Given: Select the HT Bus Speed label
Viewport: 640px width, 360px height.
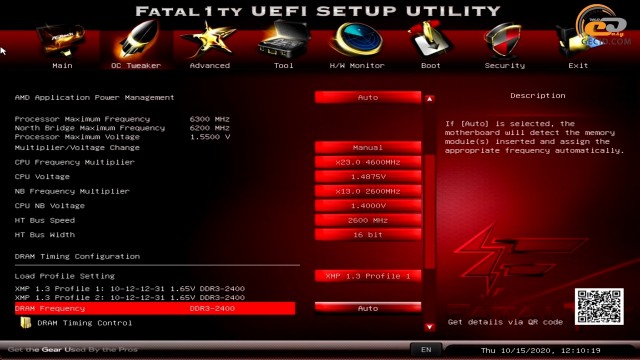Looking at the screenshot, I should (x=45, y=220).
